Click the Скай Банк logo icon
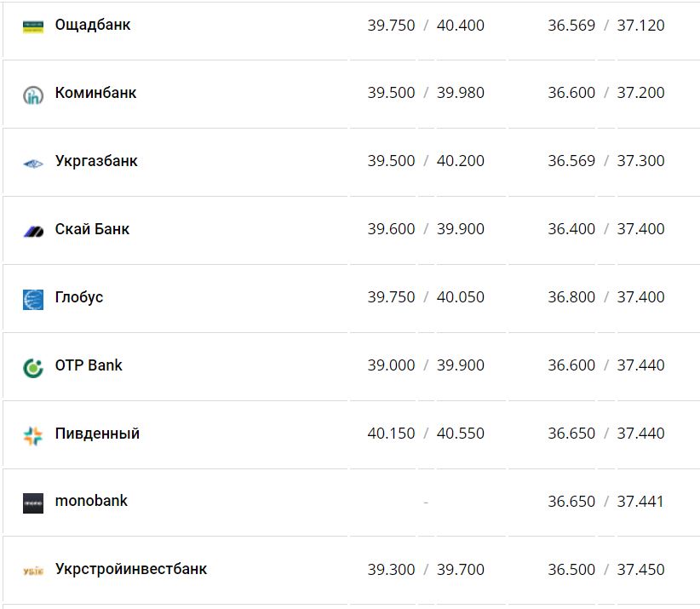This screenshot has width=700, height=609. coord(33,231)
